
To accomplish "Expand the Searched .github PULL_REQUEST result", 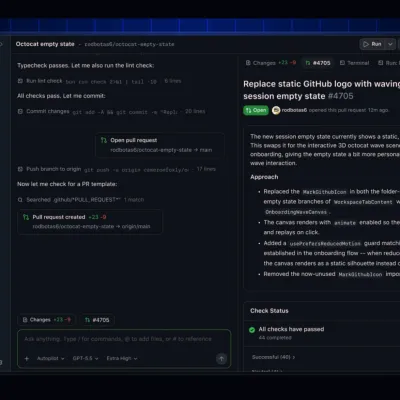I will coord(81,200).
